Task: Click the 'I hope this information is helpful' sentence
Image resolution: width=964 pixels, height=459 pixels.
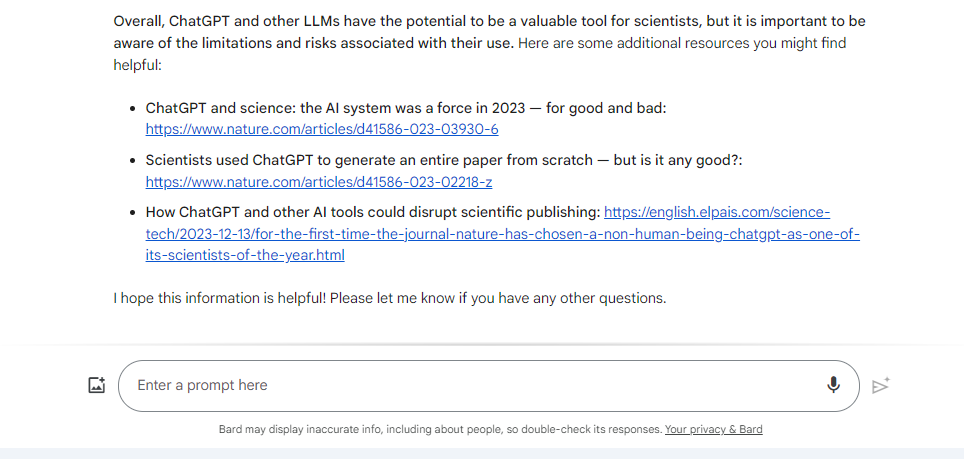Action: coord(390,299)
